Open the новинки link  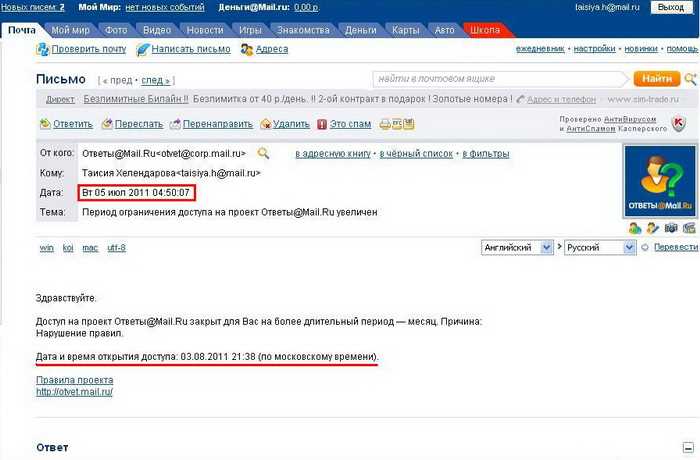pos(641,49)
